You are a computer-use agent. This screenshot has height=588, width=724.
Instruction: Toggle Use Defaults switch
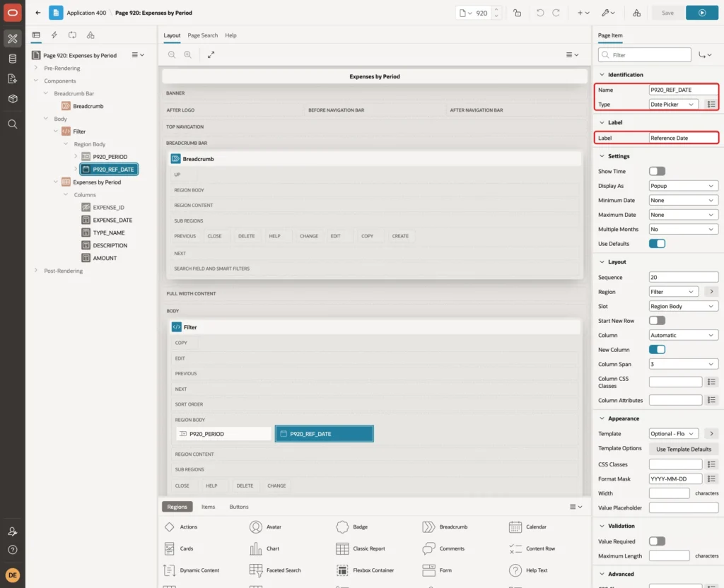coord(657,243)
